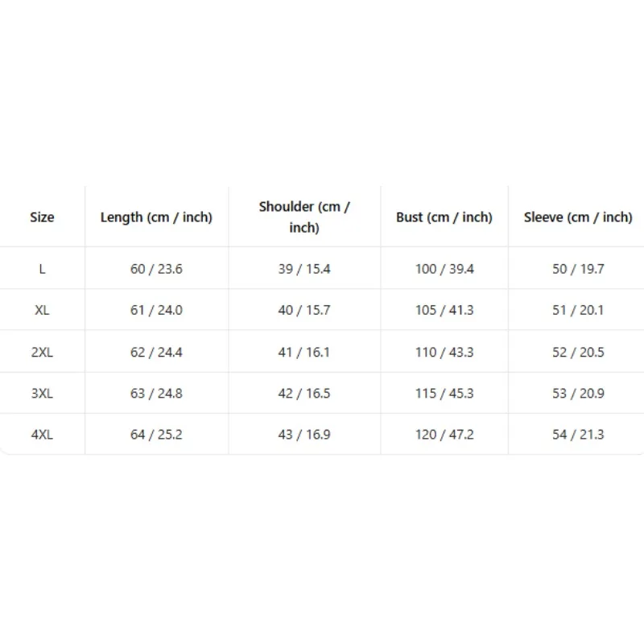Image resolution: width=644 pixels, height=644 pixels.
Task: Click the 110 / 43.3 bust cell
Action: click(444, 352)
